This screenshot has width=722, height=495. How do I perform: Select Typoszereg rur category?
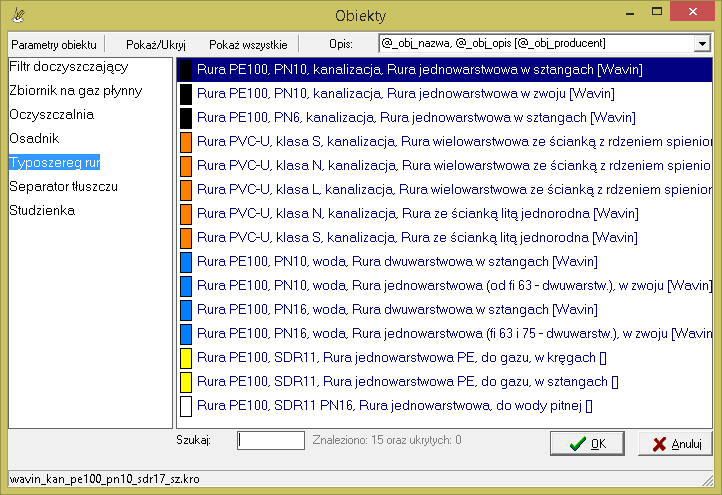[54, 163]
